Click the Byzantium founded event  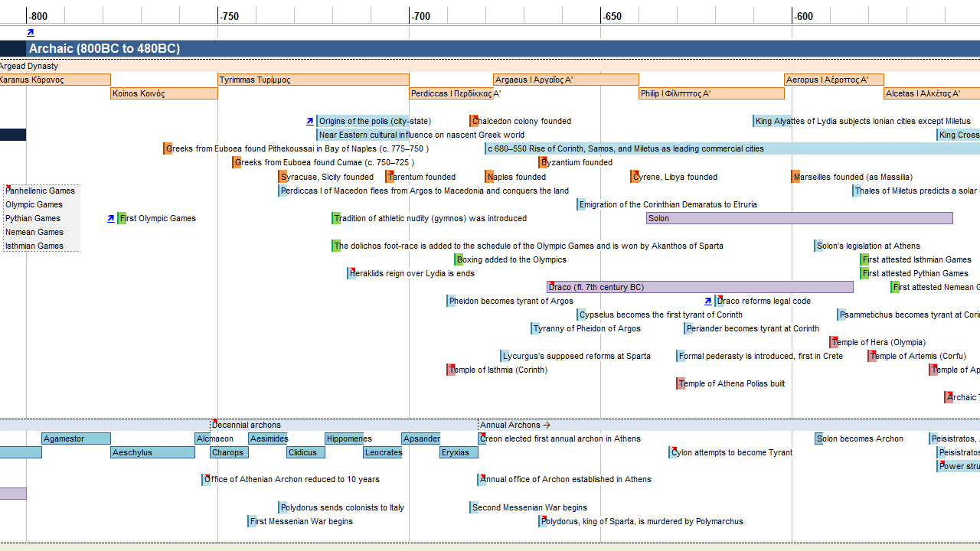(x=576, y=163)
